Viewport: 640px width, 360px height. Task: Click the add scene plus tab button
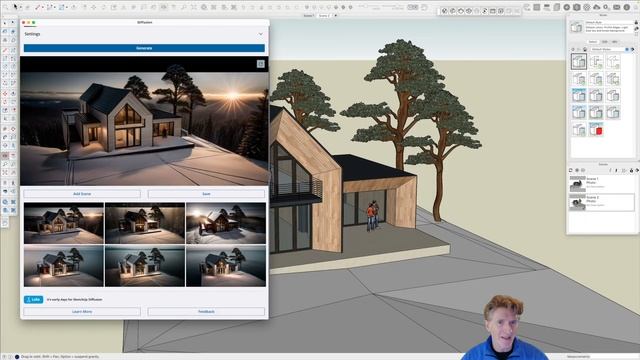pyautogui.click(x=336, y=16)
